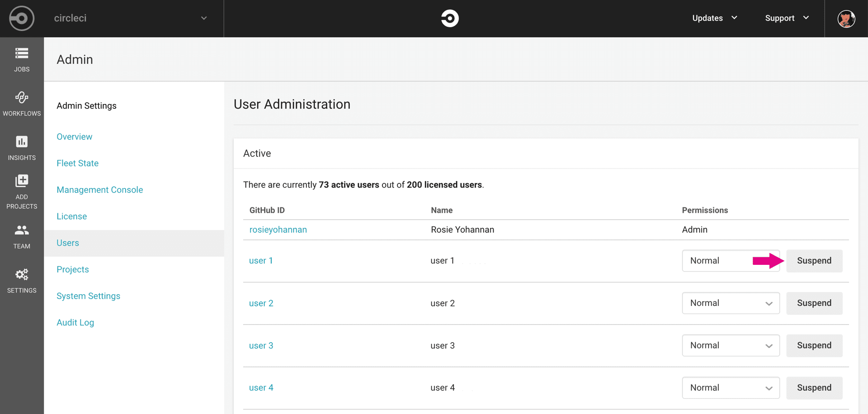Open rosieyohannan GitHub profile link

278,230
